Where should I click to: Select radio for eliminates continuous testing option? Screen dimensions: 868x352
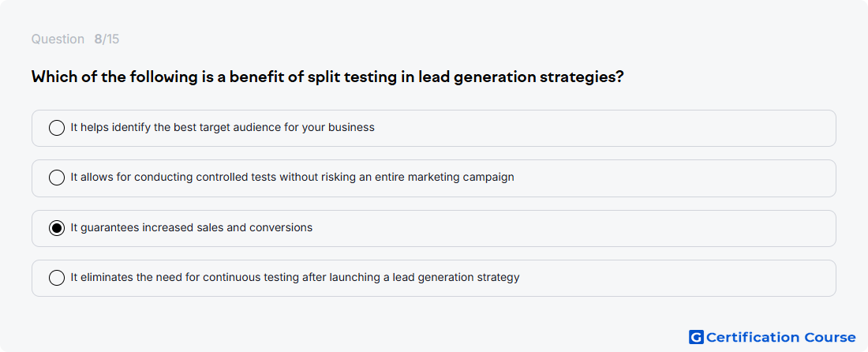coord(57,278)
